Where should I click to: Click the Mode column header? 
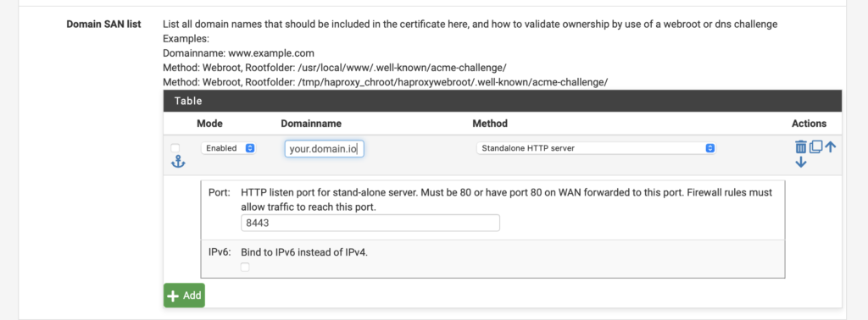(210, 124)
